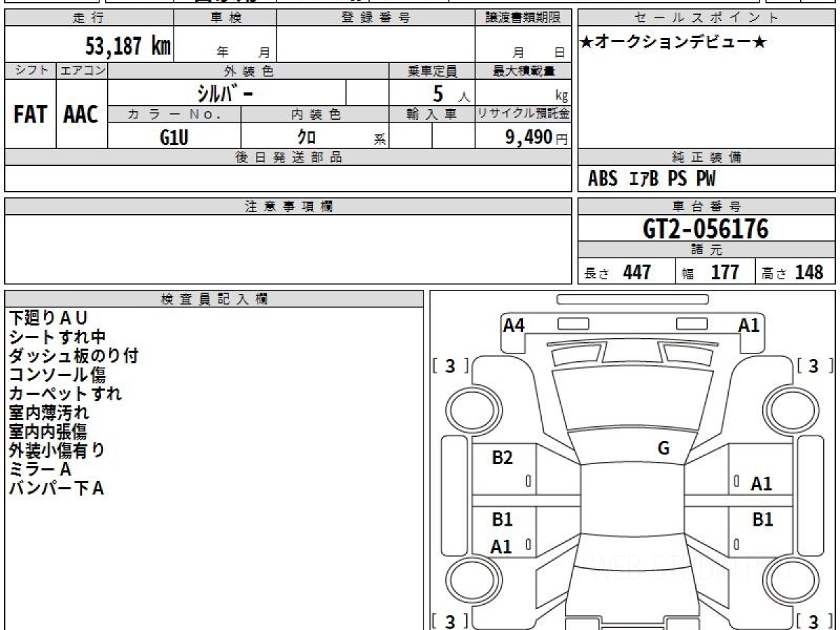This screenshot has width=840, height=630.
Task: Select inspector note 下廻りAU
Action: pos(48,318)
